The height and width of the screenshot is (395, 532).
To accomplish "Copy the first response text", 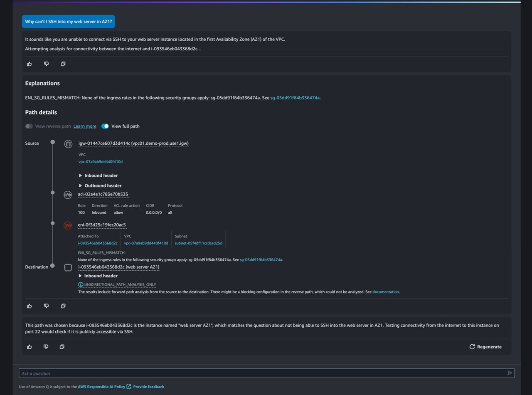I will click(x=63, y=64).
